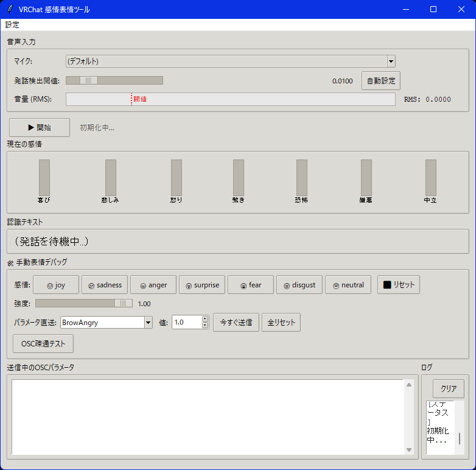Click the log panel scrollbar thumb
The height and width of the screenshot is (470, 476).
coord(460,439)
